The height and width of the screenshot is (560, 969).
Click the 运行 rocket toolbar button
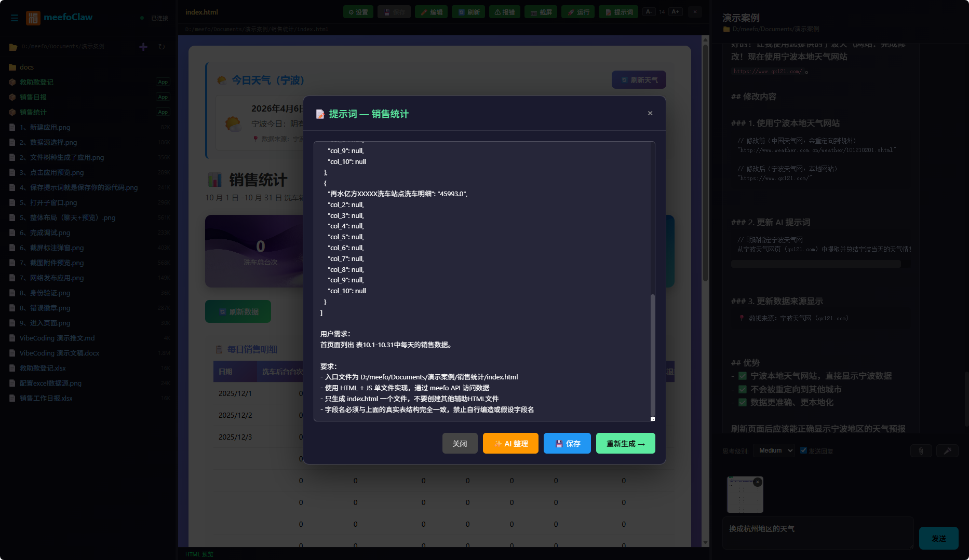point(578,12)
